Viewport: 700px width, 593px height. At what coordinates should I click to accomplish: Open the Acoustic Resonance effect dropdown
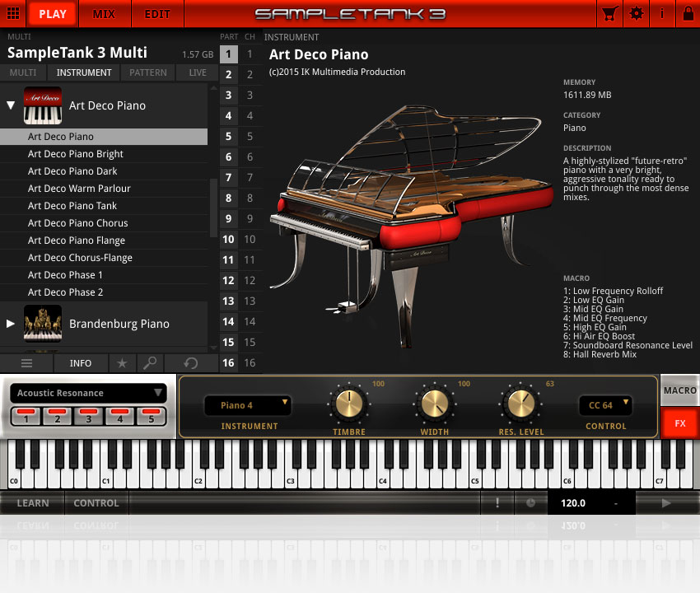[88, 393]
